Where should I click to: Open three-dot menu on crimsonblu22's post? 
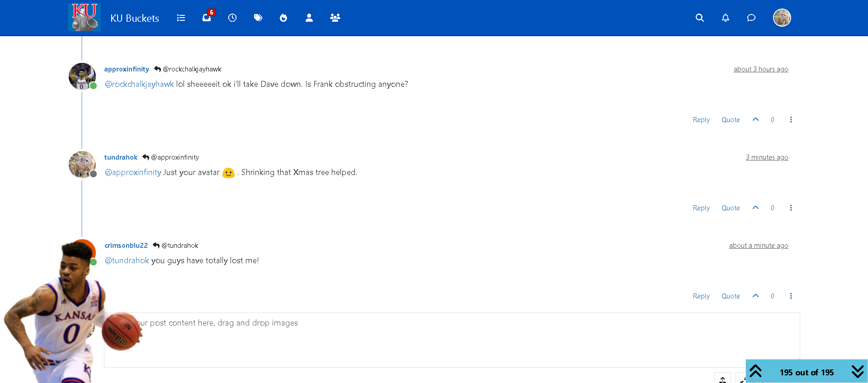point(791,296)
